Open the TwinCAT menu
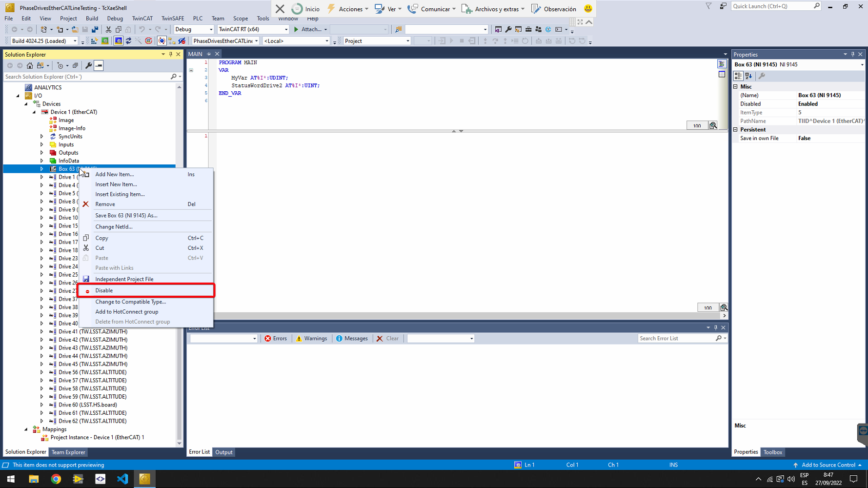Viewport: 868px width, 488px height. [x=142, y=19]
